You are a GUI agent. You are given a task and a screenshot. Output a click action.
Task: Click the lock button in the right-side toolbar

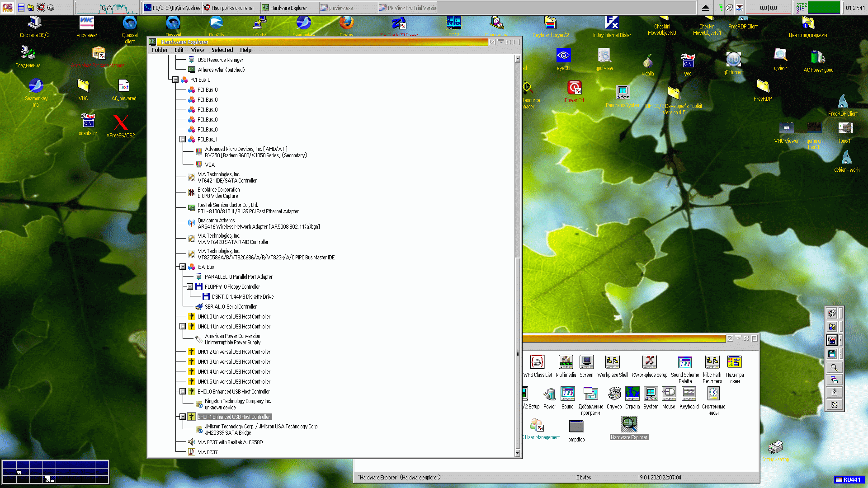click(834, 392)
